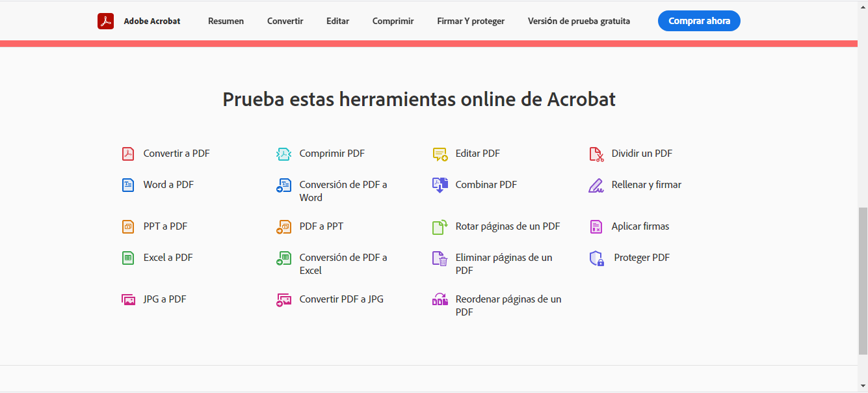Open the Eliminar páginas de un PDF link
The image size is (868, 393).
504,264
